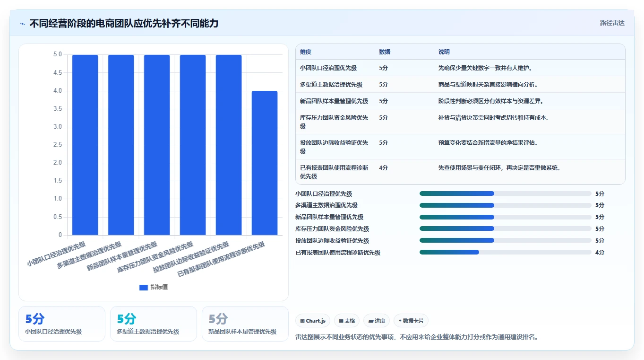Screen dimensions: 644x360
Task: Click description 先确保少量关键数字一致并有人维护
Action: (x=486, y=68)
